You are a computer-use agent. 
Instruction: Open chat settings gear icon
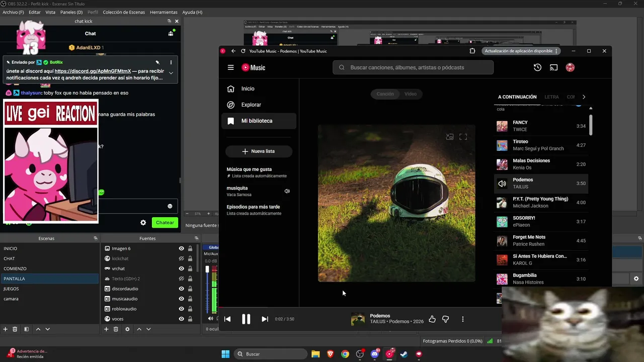point(143,222)
